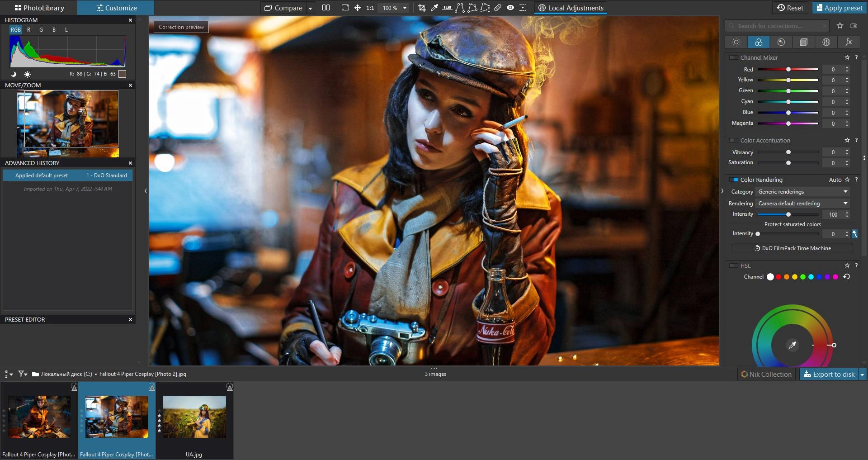This screenshot has height=460, width=868.
Task: Enable the HSL correction
Action: [x=734, y=266]
